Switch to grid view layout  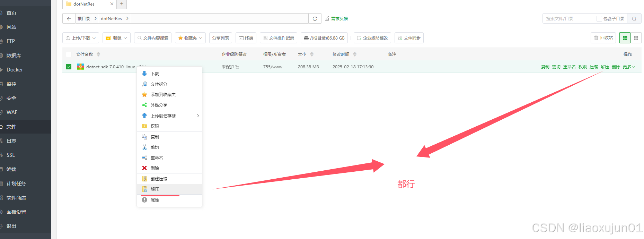click(x=636, y=38)
